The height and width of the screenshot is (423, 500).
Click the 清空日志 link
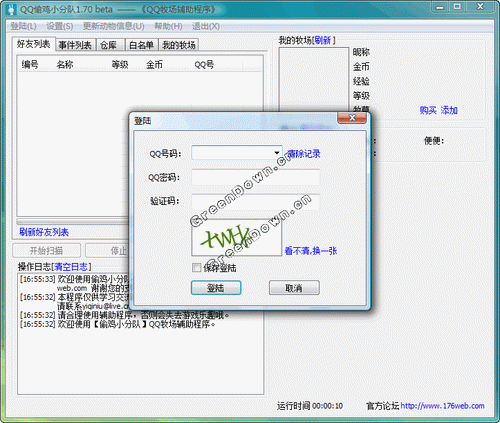[71, 267]
